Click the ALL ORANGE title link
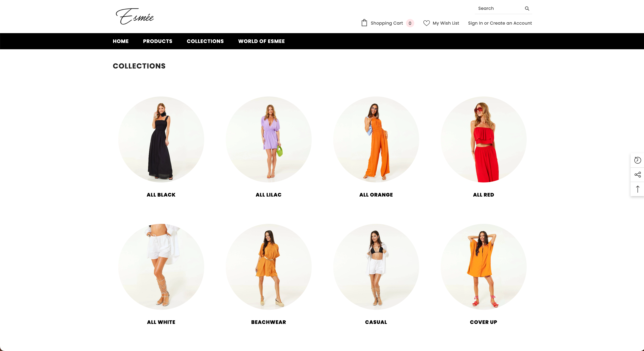The width and height of the screenshot is (644, 351). pyautogui.click(x=376, y=195)
